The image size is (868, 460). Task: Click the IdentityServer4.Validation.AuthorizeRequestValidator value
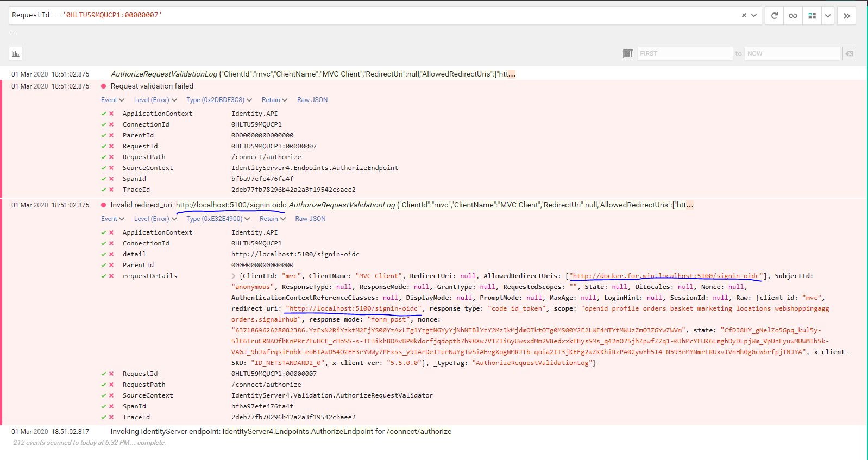332,395
